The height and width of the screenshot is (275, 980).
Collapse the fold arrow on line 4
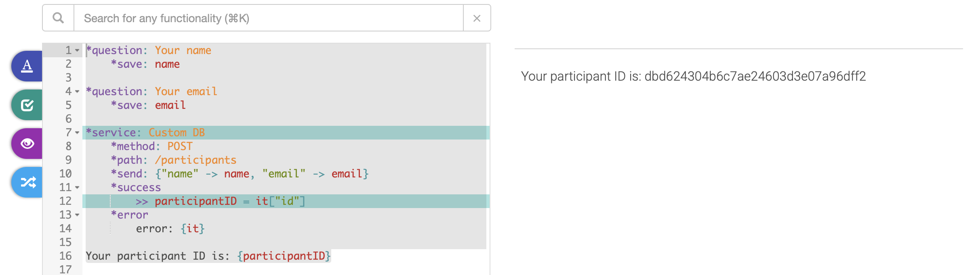coord(77,92)
